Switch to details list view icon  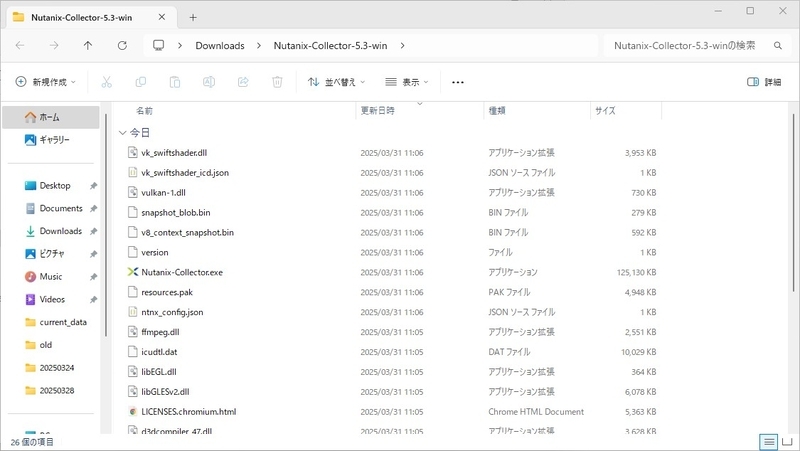768,442
